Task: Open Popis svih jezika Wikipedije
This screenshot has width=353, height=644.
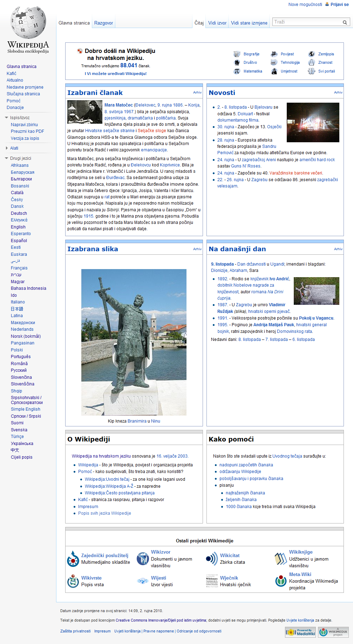Action: coord(104,513)
